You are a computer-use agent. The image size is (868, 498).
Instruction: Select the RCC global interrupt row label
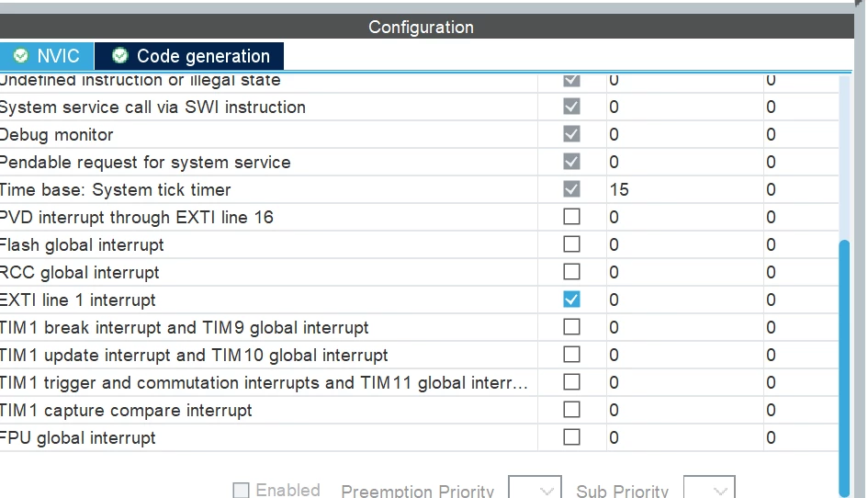pyautogui.click(x=80, y=273)
